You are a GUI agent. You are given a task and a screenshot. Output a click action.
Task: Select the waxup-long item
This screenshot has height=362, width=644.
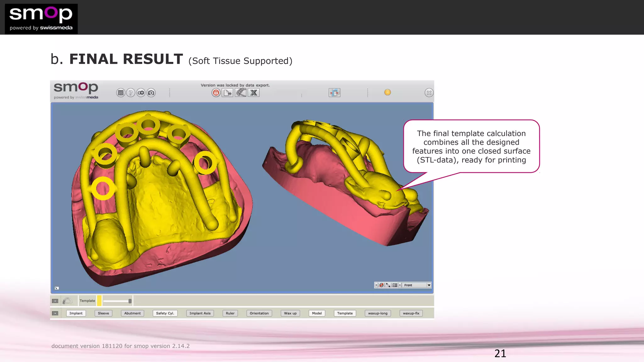coord(378,313)
